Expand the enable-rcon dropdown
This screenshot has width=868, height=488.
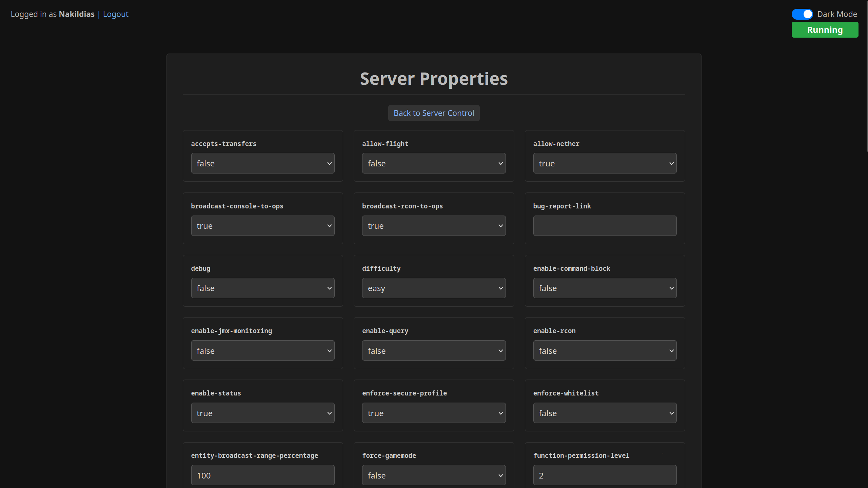point(605,351)
